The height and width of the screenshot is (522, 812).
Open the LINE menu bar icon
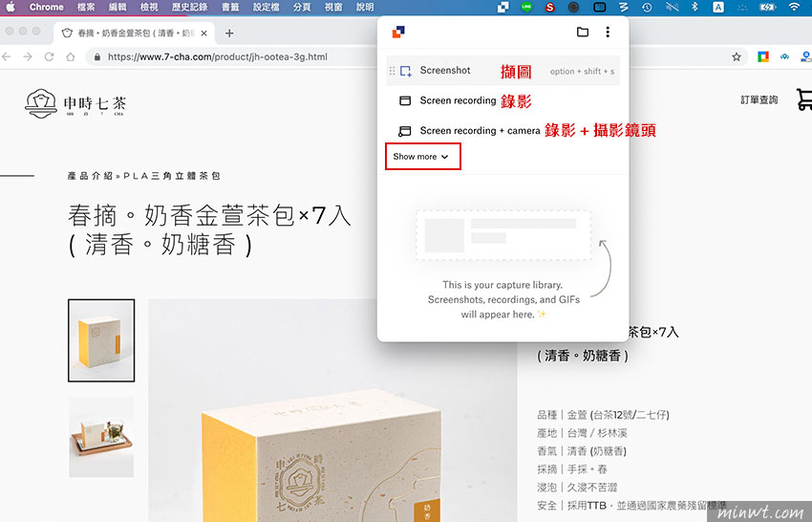tap(526, 7)
